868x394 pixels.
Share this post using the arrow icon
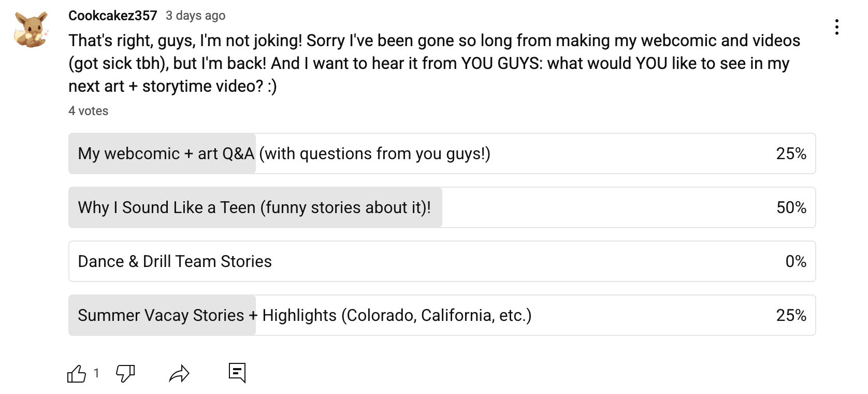click(179, 373)
